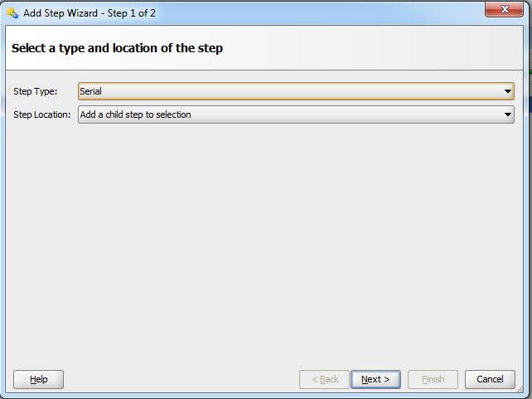Click the blank title bar area left of close

319,13
